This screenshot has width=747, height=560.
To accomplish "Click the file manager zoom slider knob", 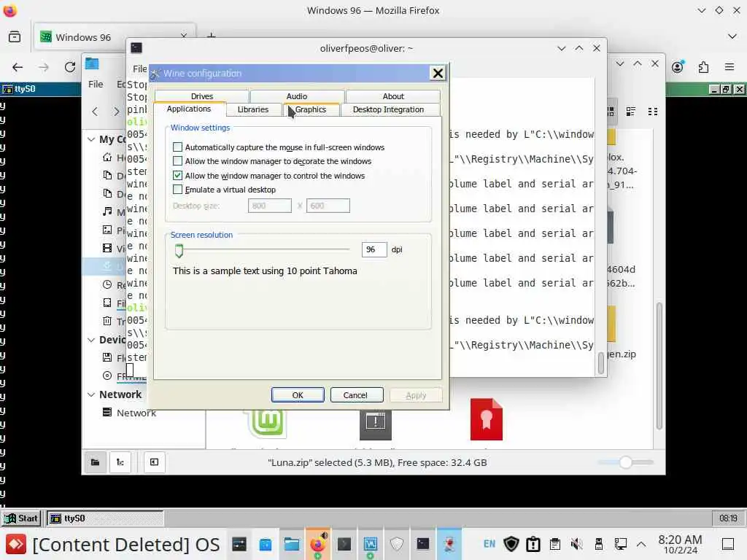I will click(x=625, y=462).
